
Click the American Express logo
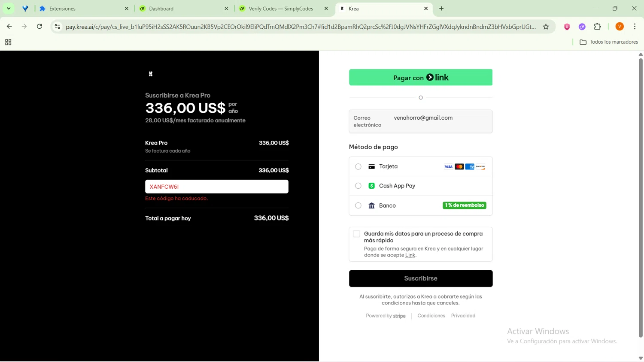pos(470,166)
